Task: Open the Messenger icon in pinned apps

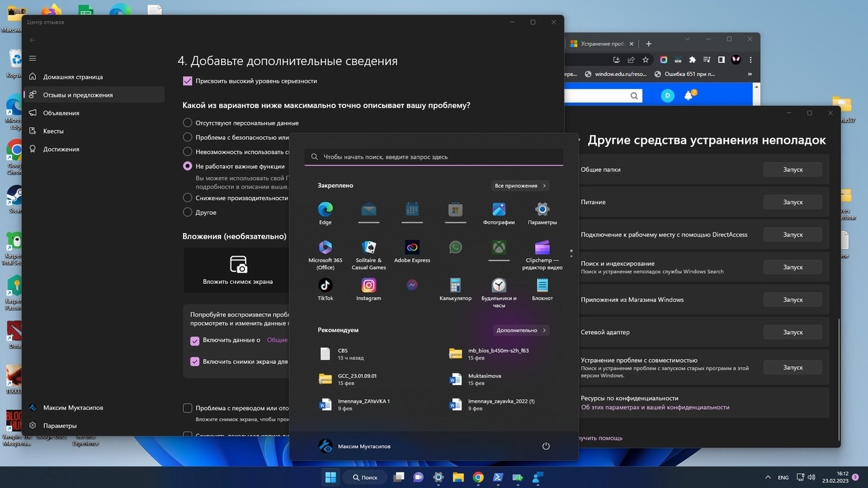Action: (x=412, y=285)
